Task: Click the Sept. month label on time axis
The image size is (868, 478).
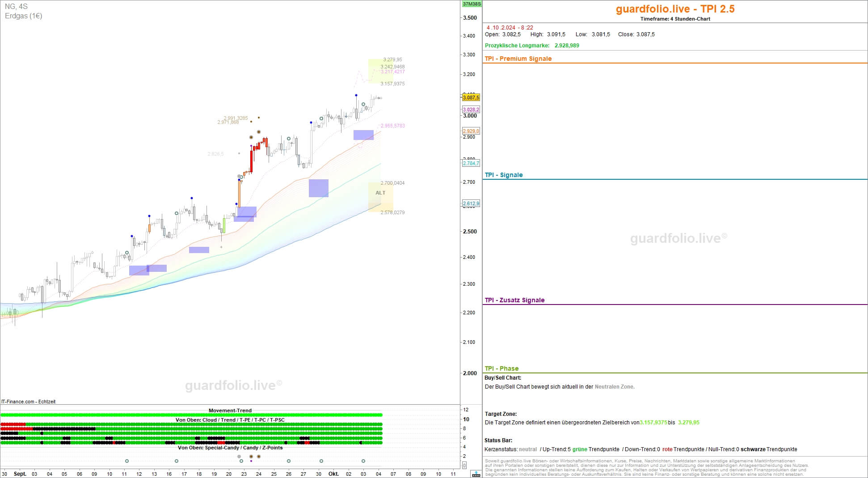Action: 20,474
